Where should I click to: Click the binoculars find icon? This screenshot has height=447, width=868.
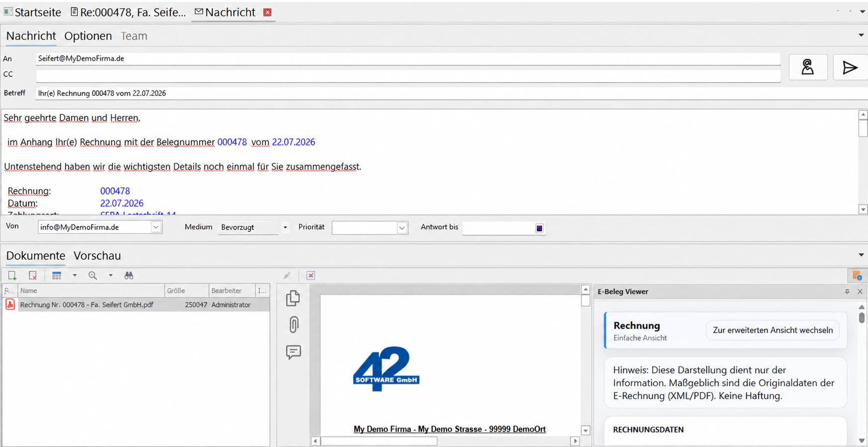129,275
